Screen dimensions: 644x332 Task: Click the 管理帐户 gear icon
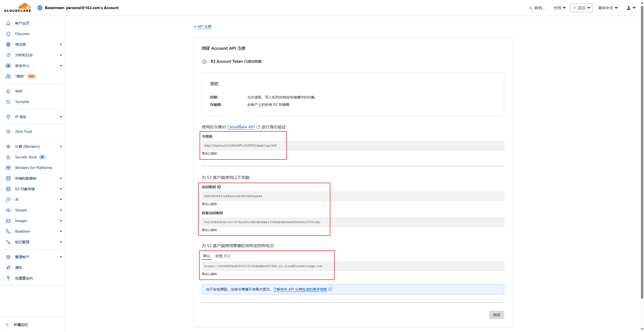(8, 257)
